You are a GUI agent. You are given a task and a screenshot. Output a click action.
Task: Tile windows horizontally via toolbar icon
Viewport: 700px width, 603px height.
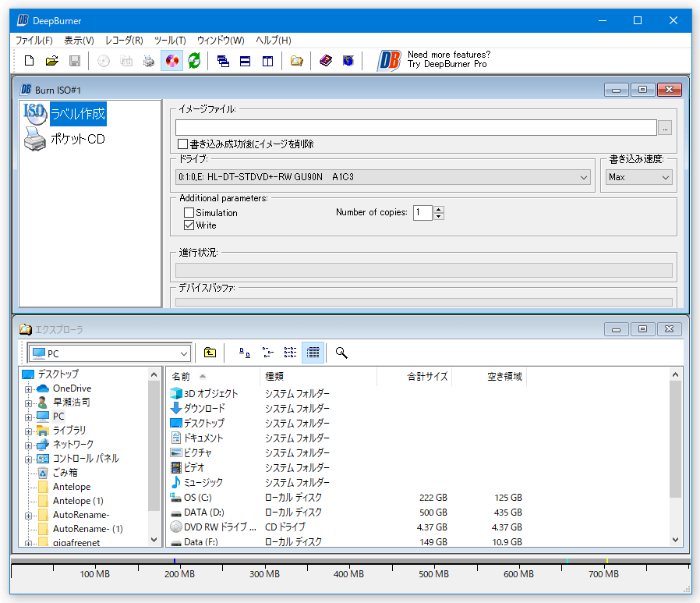point(245,61)
